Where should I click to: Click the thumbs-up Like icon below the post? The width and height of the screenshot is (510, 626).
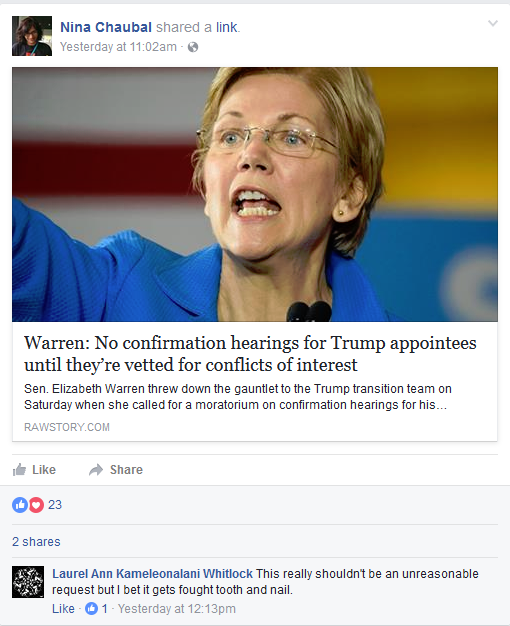click(19, 470)
